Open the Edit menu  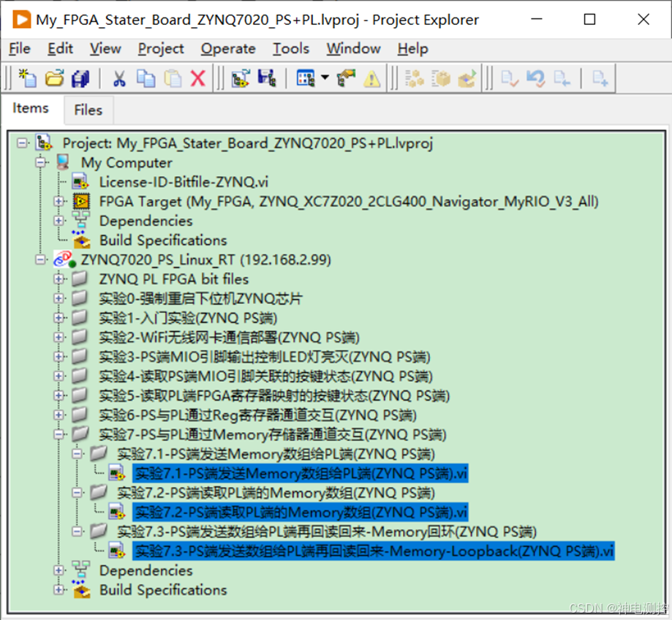click(61, 48)
